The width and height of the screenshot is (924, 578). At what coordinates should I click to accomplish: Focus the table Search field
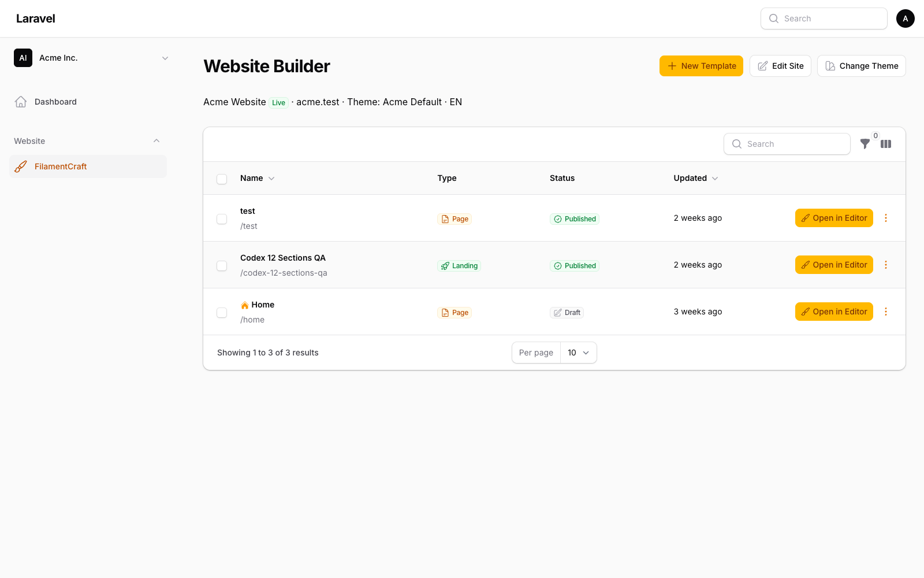pyautogui.click(x=787, y=144)
